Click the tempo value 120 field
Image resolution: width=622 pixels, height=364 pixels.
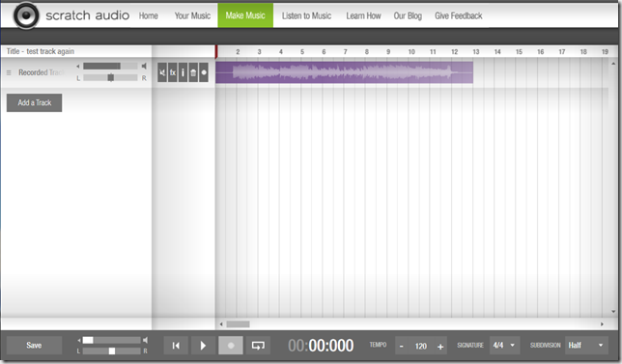pos(421,347)
